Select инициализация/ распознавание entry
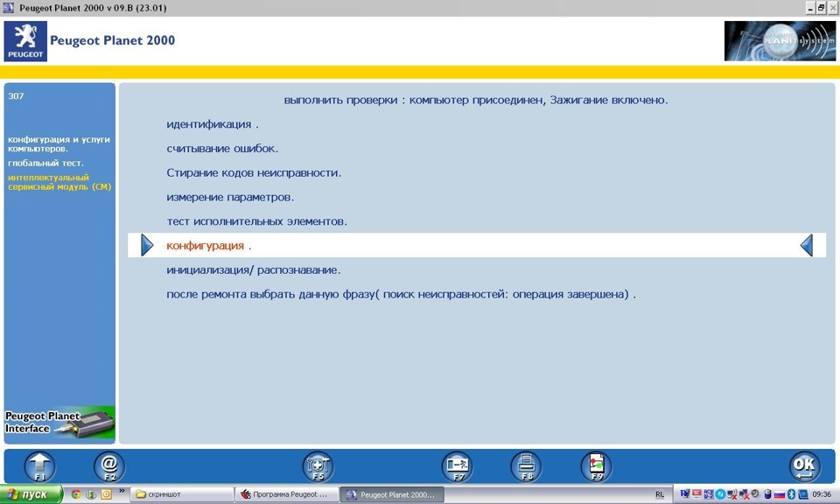 click(254, 270)
